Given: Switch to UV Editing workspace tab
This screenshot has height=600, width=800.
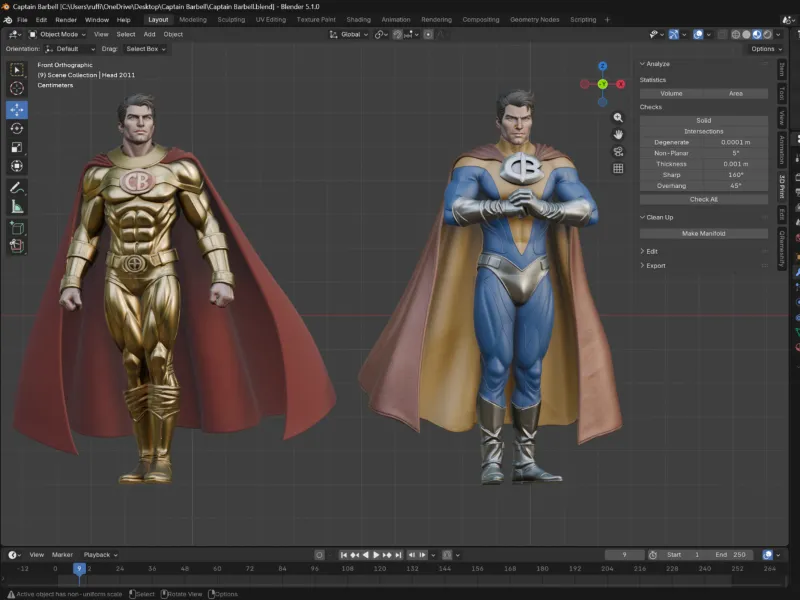Looking at the screenshot, I should [271, 20].
